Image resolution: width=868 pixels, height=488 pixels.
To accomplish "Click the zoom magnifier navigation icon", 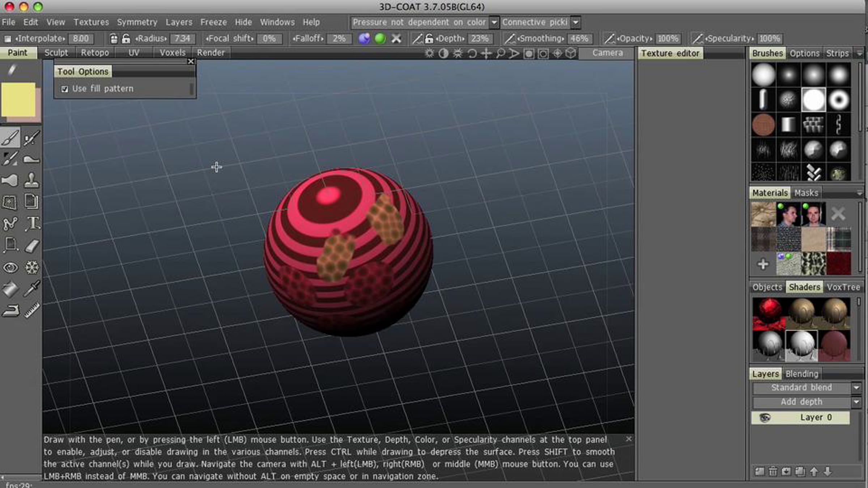I will (501, 53).
